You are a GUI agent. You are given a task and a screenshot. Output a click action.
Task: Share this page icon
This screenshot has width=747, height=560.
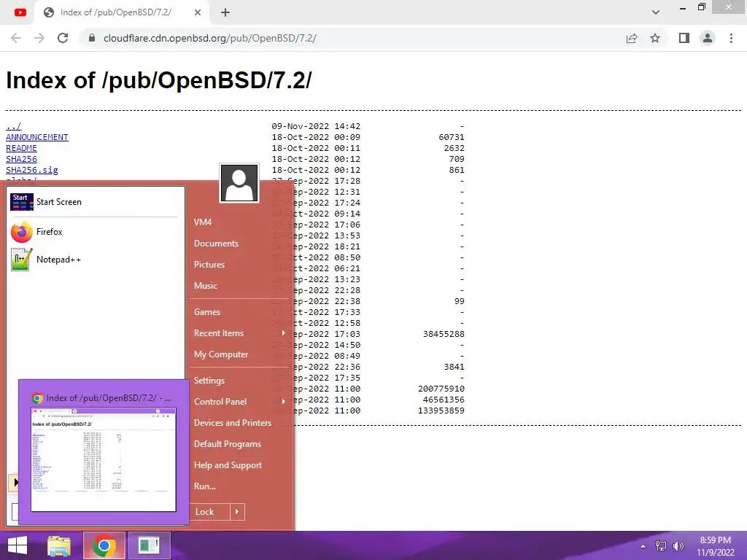(632, 38)
